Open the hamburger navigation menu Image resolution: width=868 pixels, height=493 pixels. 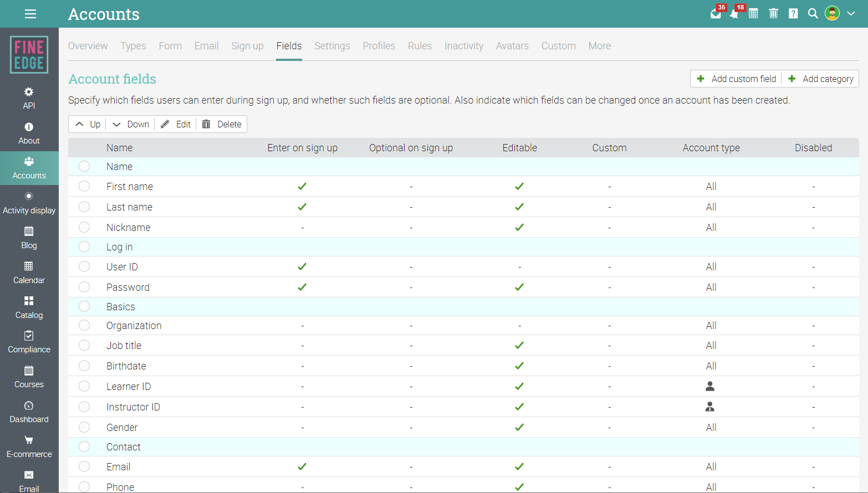(x=30, y=14)
